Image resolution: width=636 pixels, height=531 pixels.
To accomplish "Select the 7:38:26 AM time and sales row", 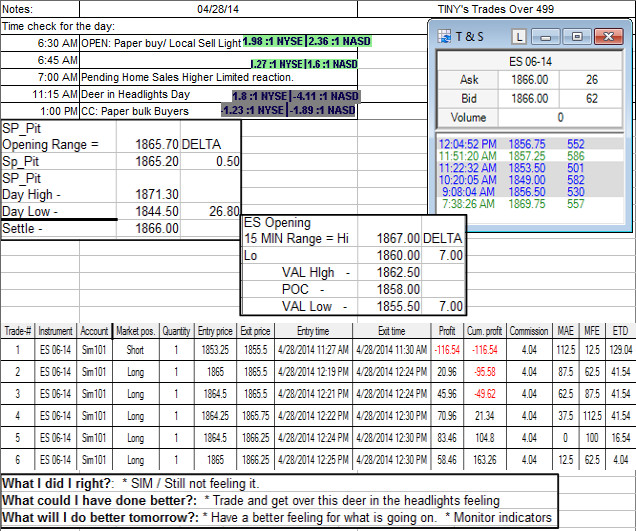I will pyautogui.click(x=530, y=204).
